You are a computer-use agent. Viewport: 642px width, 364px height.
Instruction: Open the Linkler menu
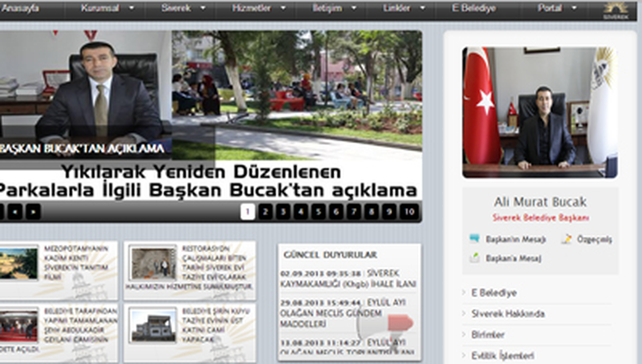397,9
